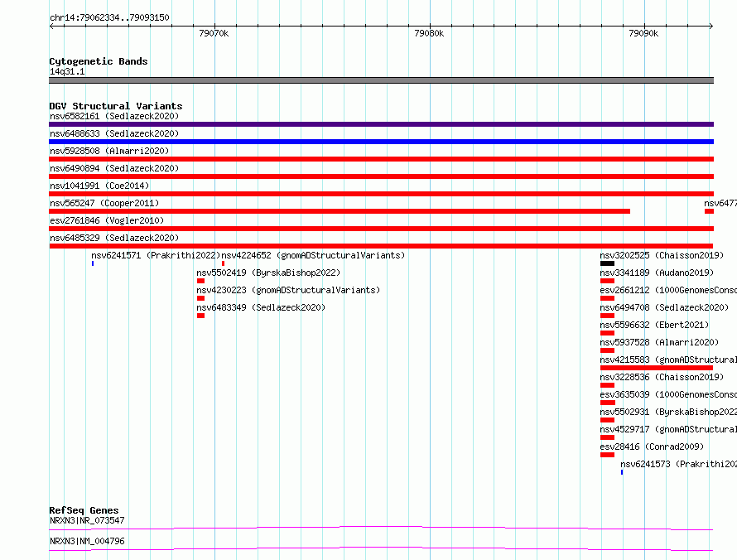This screenshot has height=560, width=737.
Task: Click the dark purple nsv6582161 variant bar
Action: pos(381,124)
